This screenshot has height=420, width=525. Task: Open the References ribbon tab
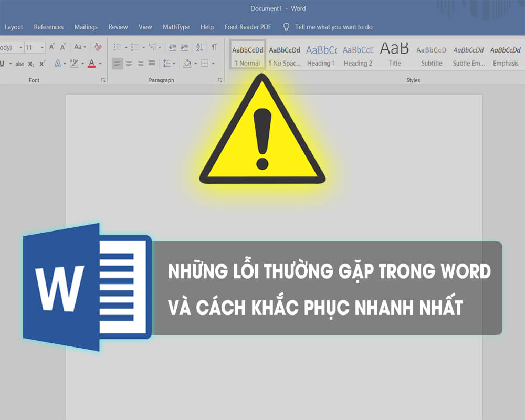pyautogui.click(x=48, y=27)
